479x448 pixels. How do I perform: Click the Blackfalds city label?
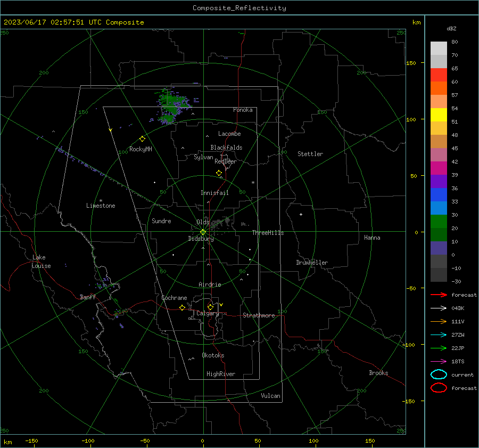coord(226,148)
